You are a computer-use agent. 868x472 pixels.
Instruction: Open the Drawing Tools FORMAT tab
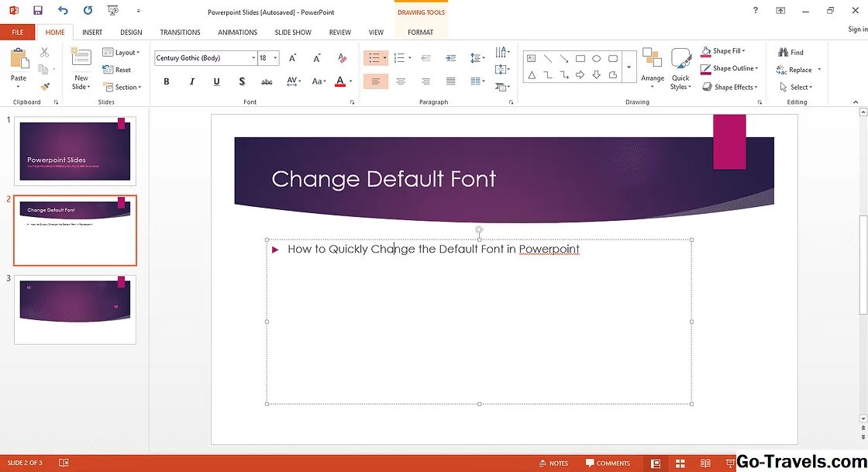tap(421, 32)
